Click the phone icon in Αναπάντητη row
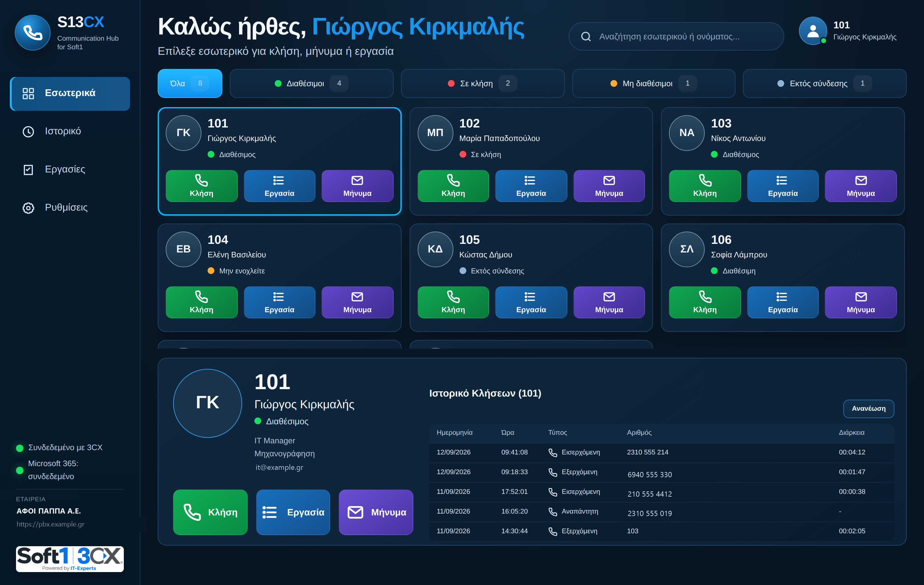924x585 pixels. pyautogui.click(x=553, y=512)
